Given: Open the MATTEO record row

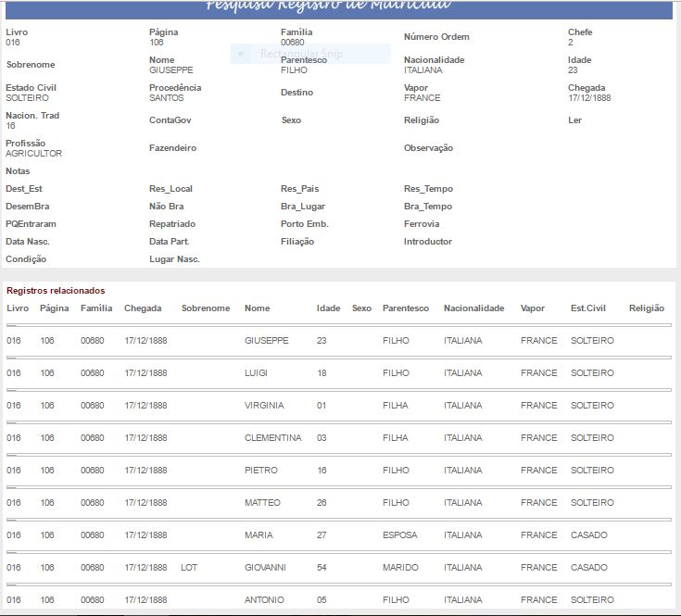Looking at the screenshot, I should coord(262,503).
